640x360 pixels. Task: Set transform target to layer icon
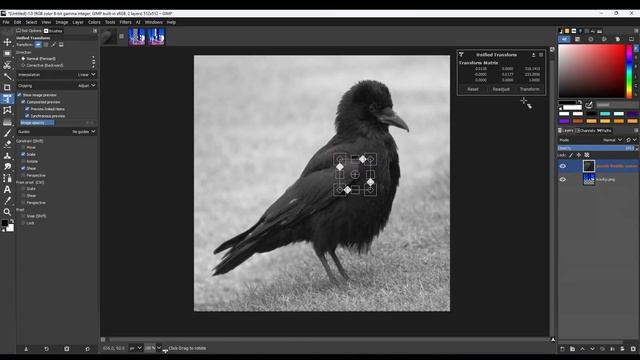point(38,44)
